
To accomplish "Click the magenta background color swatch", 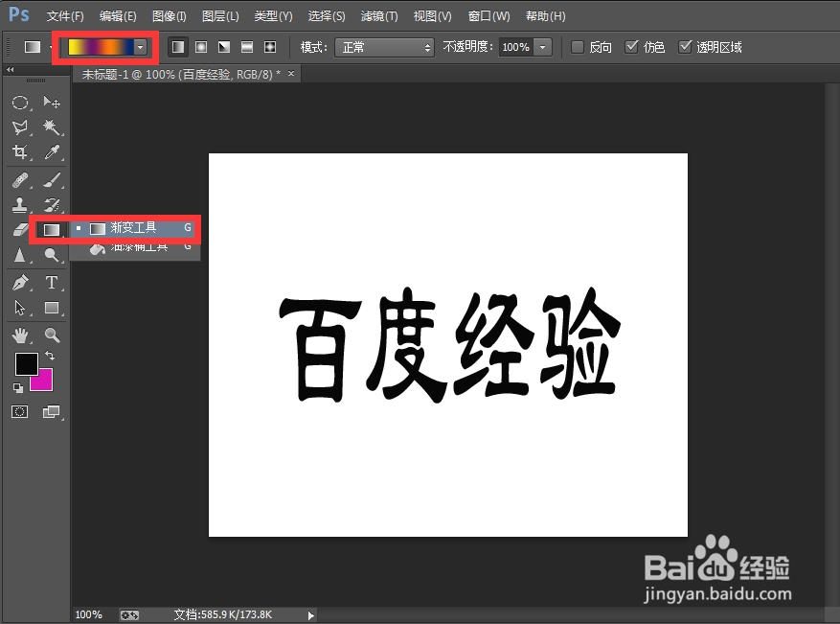I will click(44, 381).
